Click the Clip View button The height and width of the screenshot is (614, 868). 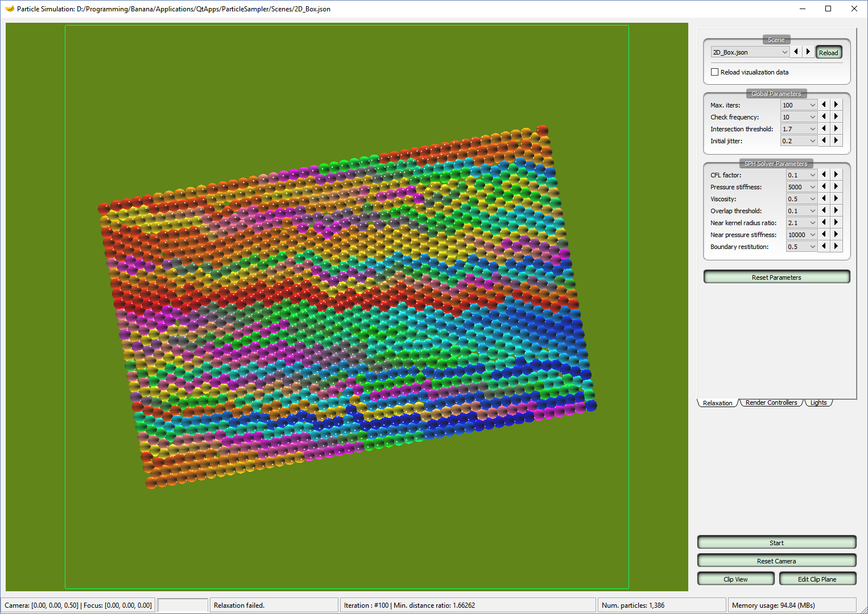coord(735,579)
